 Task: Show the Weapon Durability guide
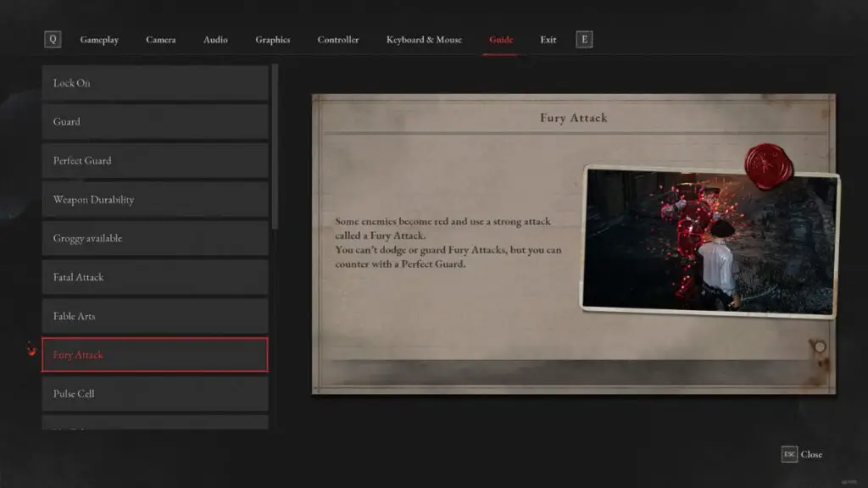pyautogui.click(x=155, y=199)
